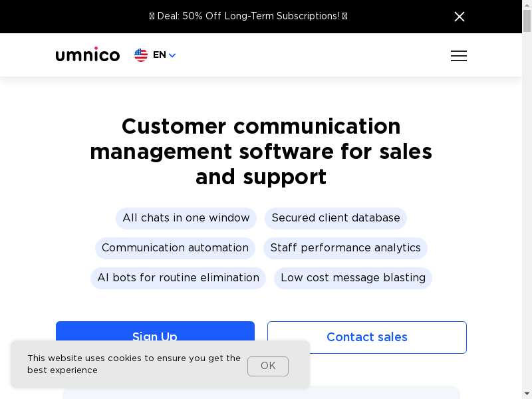Accept cookies with the OK button
The image size is (532, 399).
pyautogui.click(x=268, y=366)
